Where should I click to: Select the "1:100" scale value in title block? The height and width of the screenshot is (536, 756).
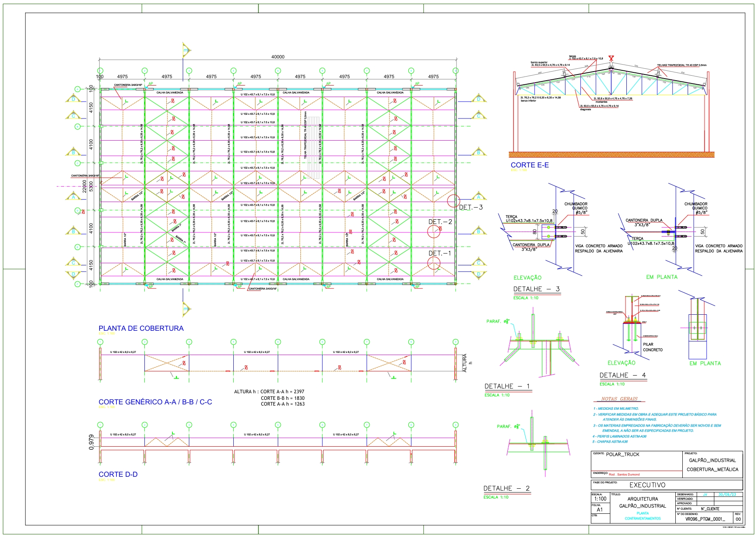click(x=600, y=499)
